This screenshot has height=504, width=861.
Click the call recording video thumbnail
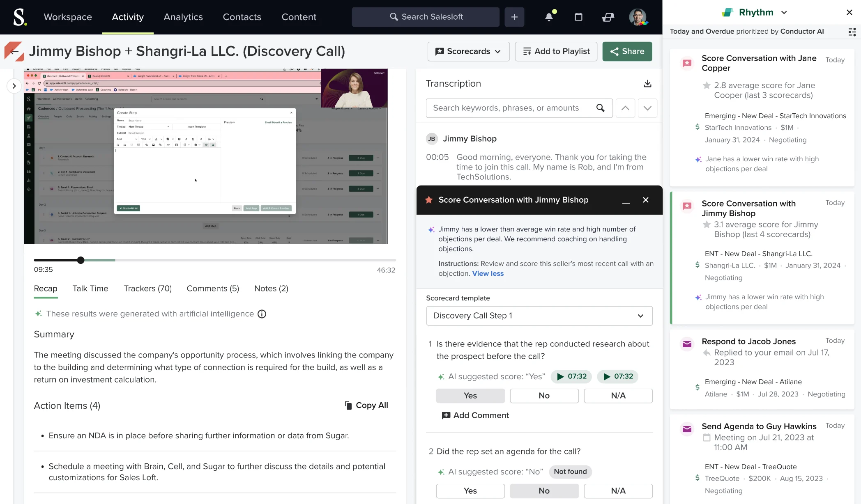tap(206, 156)
